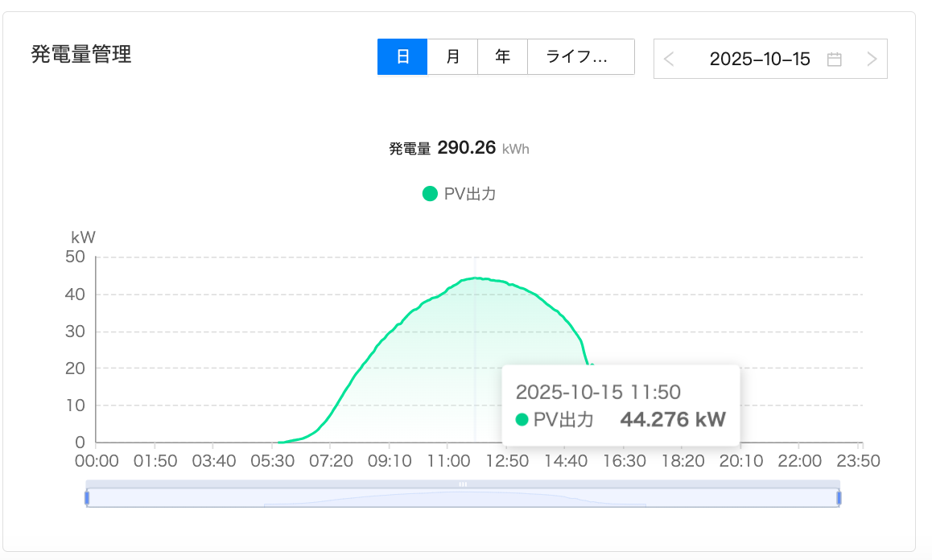Go to the previous day arrow

[670, 59]
